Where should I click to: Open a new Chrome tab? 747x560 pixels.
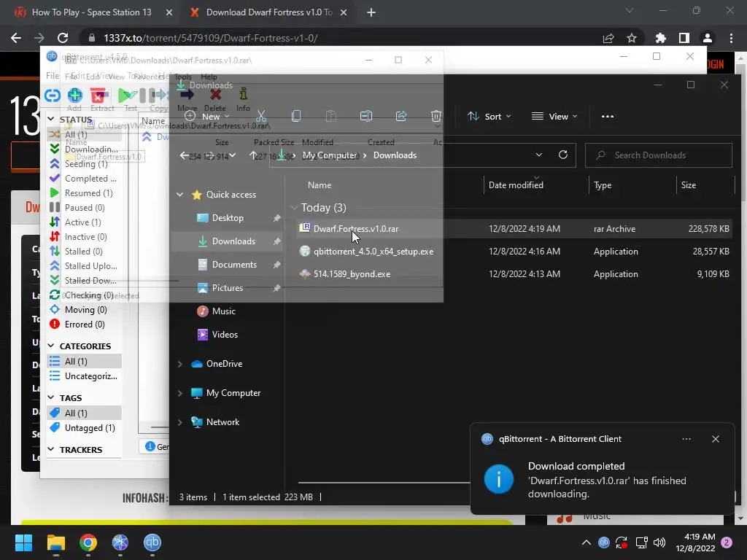coord(371,13)
